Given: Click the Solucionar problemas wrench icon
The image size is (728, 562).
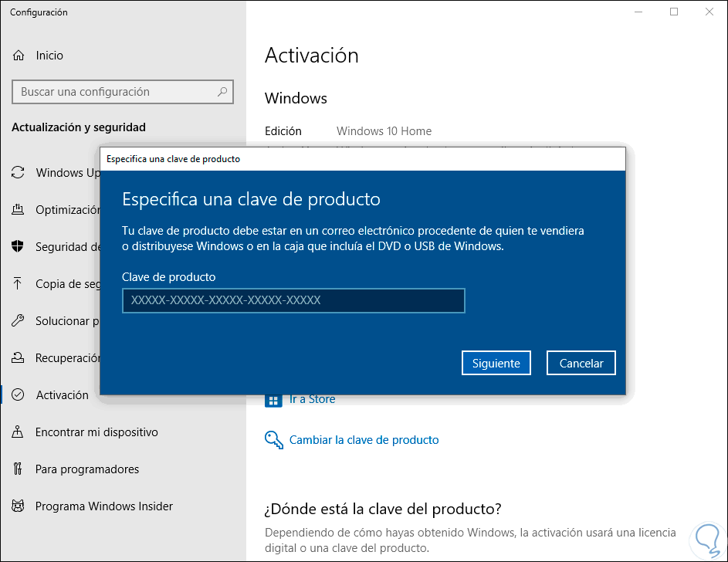Looking at the screenshot, I should [18, 321].
